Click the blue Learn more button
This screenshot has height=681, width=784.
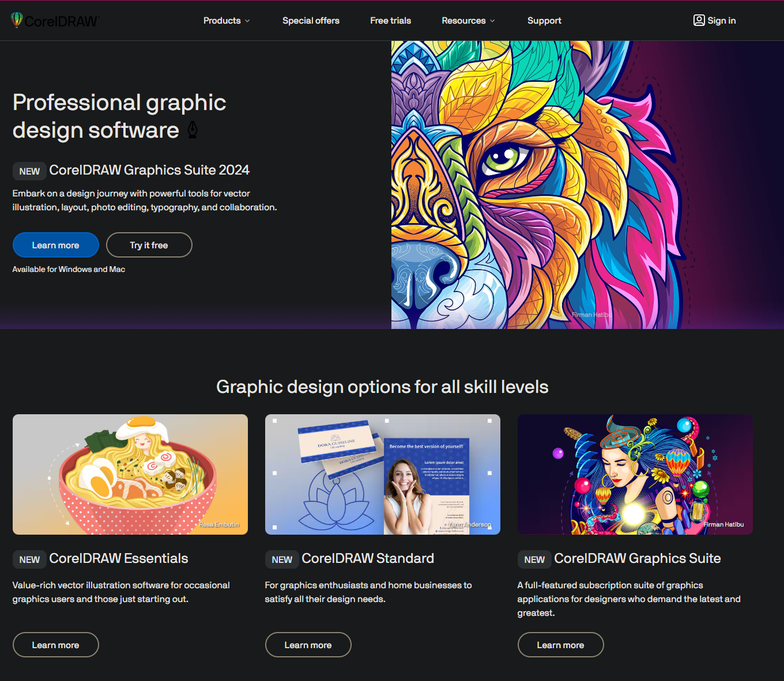click(x=56, y=245)
